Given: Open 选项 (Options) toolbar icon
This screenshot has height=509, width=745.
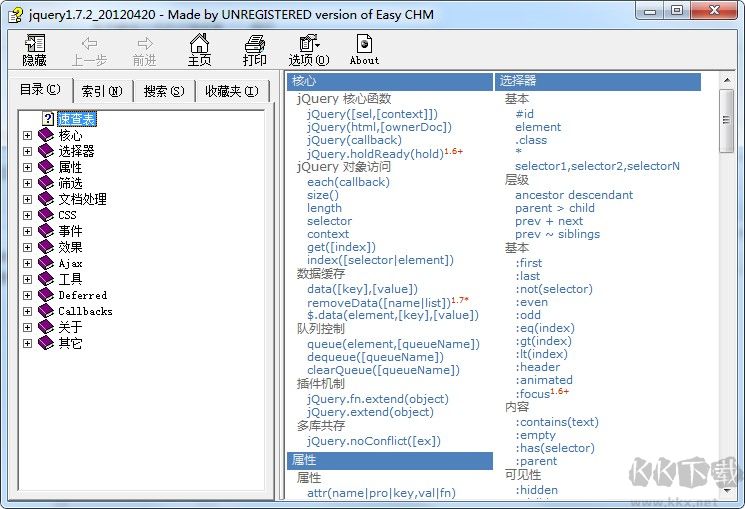Looking at the screenshot, I should point(309,49).
